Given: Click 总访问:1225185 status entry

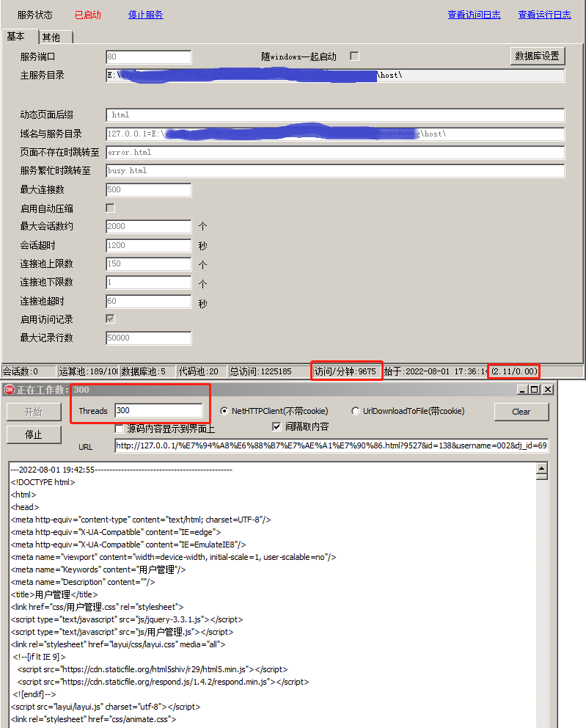Looking at the screenshot, I should 270,371.
